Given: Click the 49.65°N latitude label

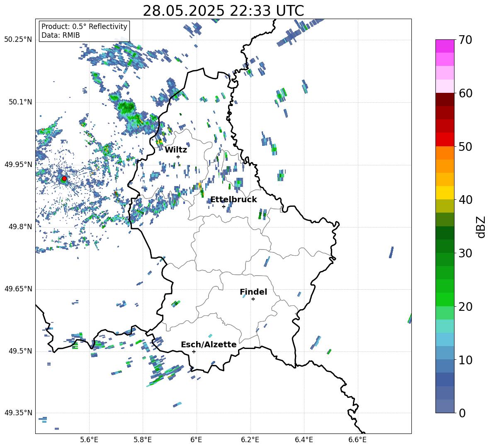Looking at the screenshot, I should coord(18,289).
